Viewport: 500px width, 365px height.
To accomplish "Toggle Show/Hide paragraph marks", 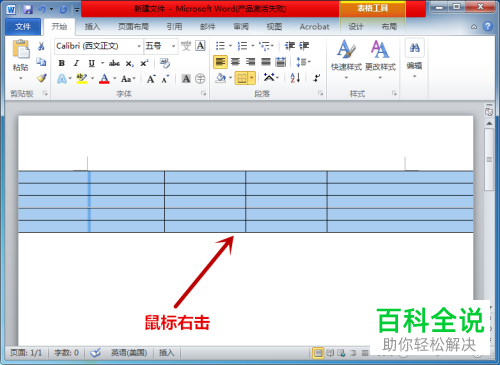I will (316, 78).
